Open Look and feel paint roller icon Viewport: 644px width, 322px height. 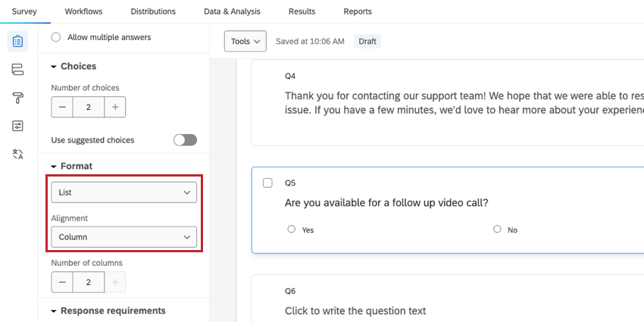point(18,98)
